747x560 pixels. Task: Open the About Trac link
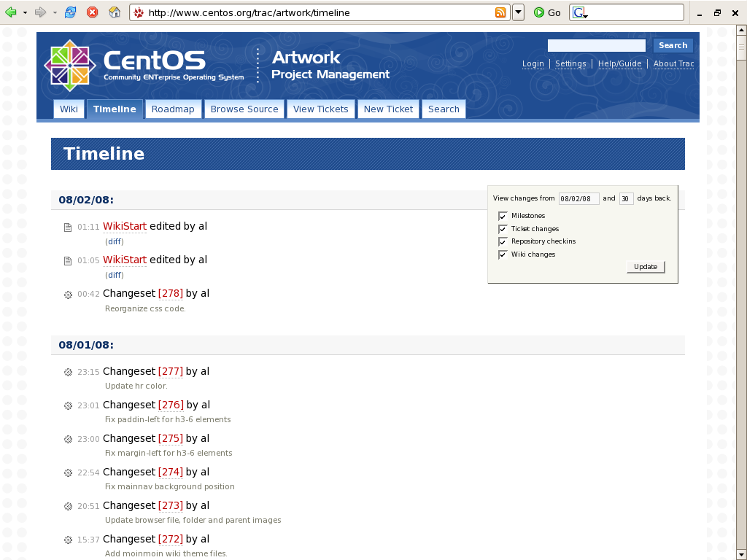pos(673,64)
